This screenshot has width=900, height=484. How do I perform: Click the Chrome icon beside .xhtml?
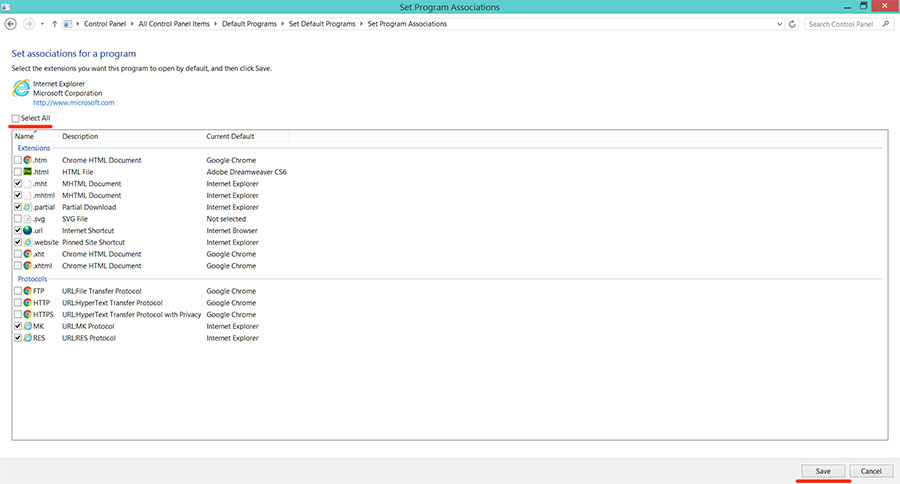[28, 266]
